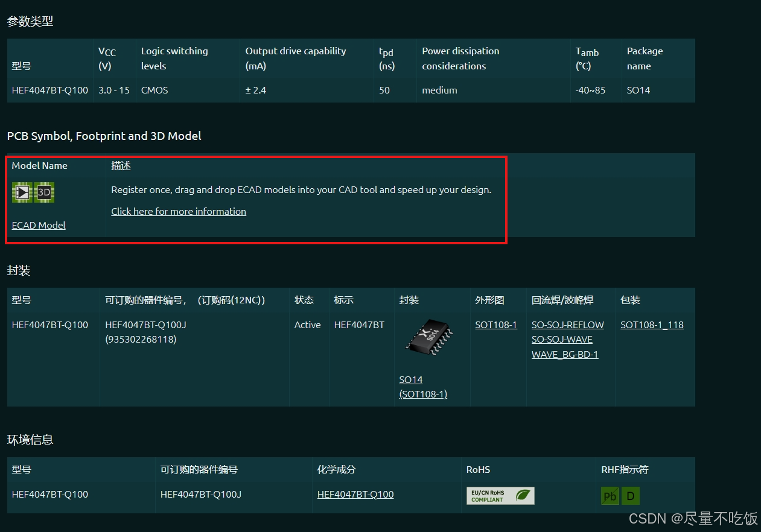Viewport: 761px width, 532px height.
Task: Click the 3D model icon
Action: [x=44, y=192]
